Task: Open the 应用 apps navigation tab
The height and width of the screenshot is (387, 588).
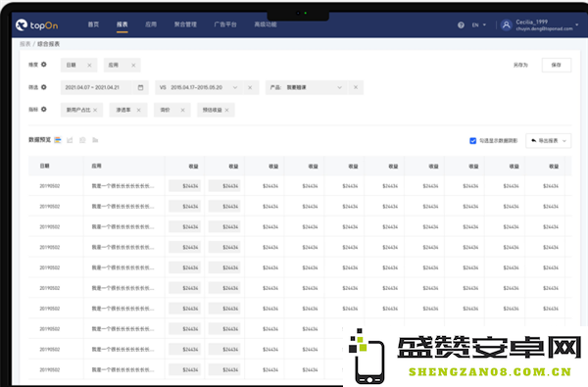Action: click(151, 24)
